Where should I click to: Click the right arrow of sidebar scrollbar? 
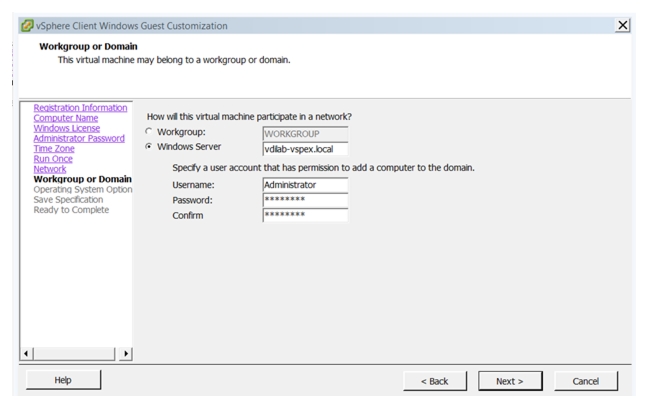click(126, 354)
